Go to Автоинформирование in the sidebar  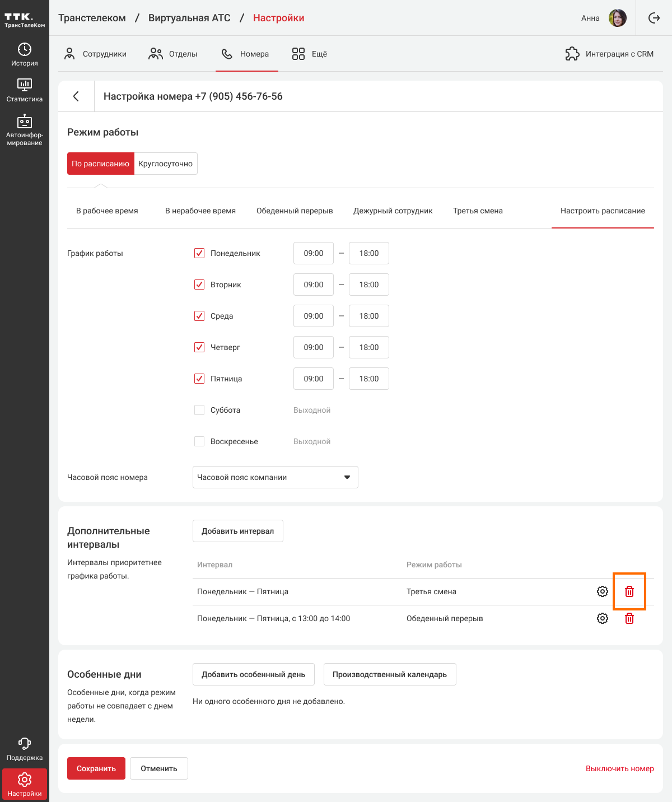click(25, 130)
